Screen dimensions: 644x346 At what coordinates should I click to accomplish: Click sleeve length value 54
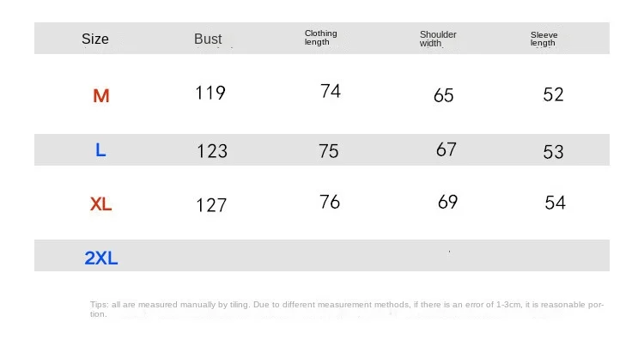(x=556, y=203)
